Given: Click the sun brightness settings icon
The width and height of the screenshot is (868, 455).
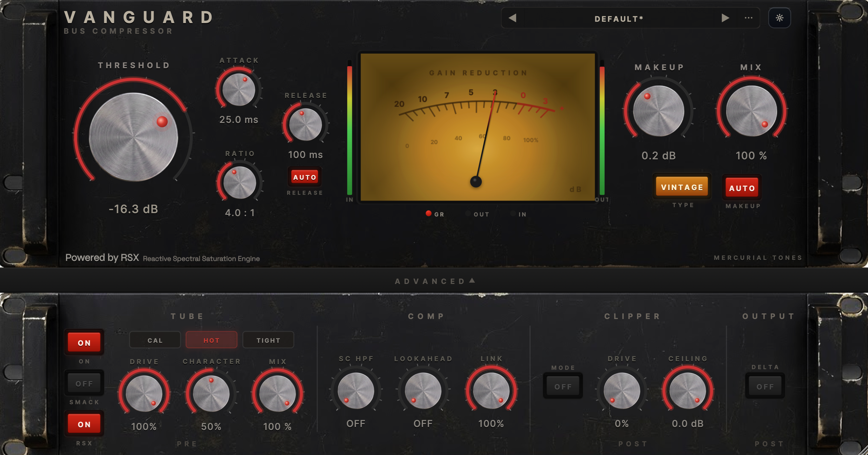Looking at the screenshot, I should pyautogui.click(x=780, y=18).
